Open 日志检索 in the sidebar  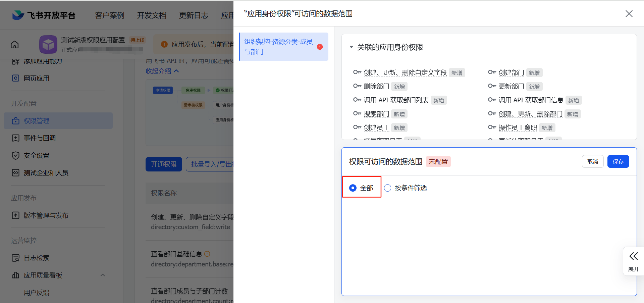click(37, 258)
